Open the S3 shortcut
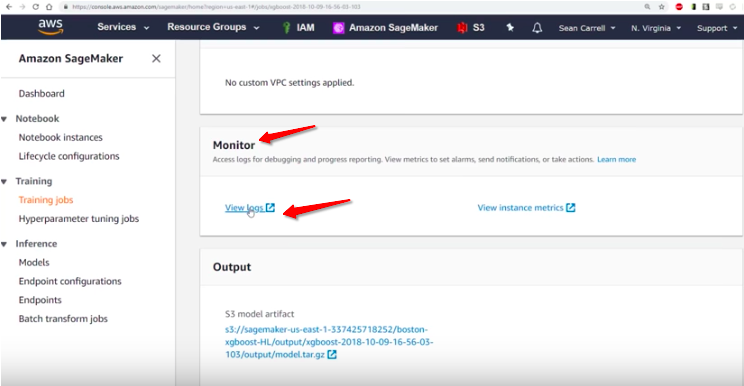Image resolution: width=744 pixels, height=386 pixels. tap(471, 28)
